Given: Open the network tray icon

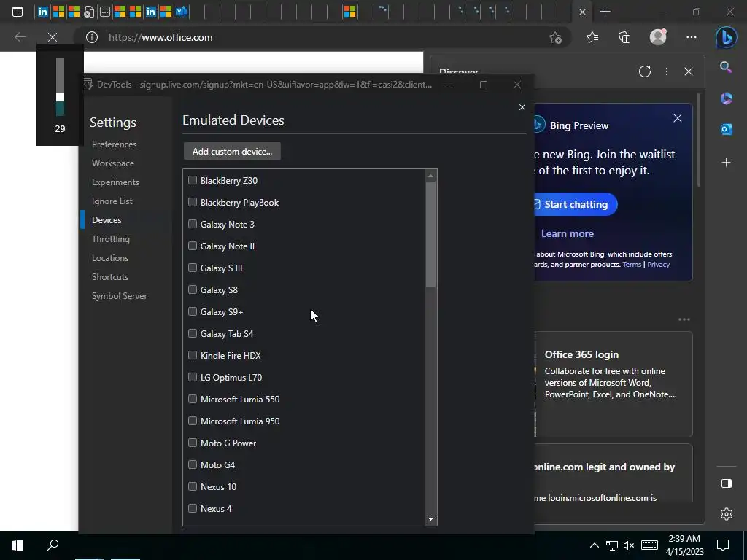Looking at the screenshot, I should (x=612, y=545).
